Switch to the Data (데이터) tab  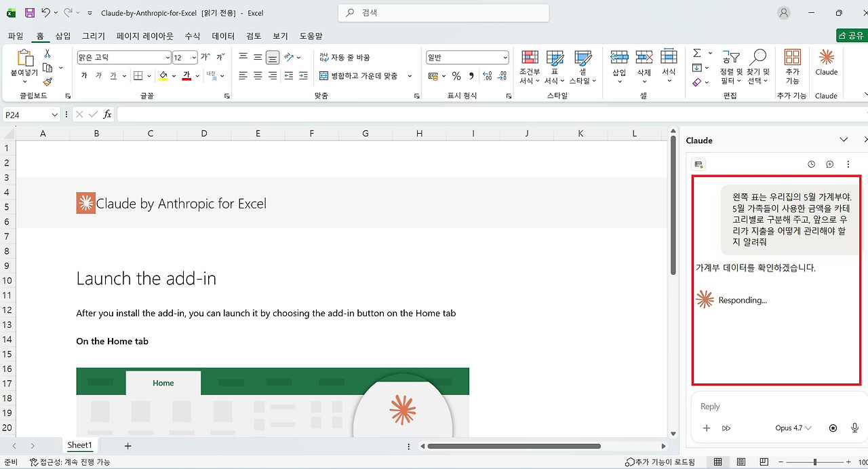[x=223, y=36]
